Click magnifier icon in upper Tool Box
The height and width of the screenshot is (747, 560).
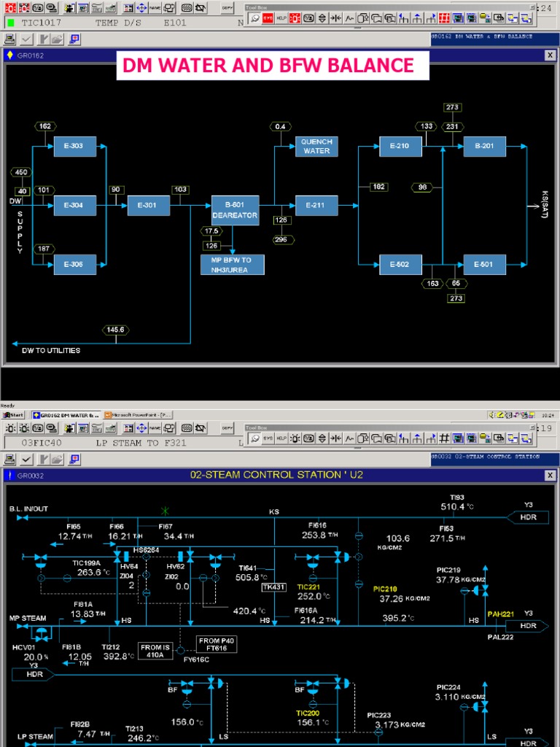(x=254, y=18)
